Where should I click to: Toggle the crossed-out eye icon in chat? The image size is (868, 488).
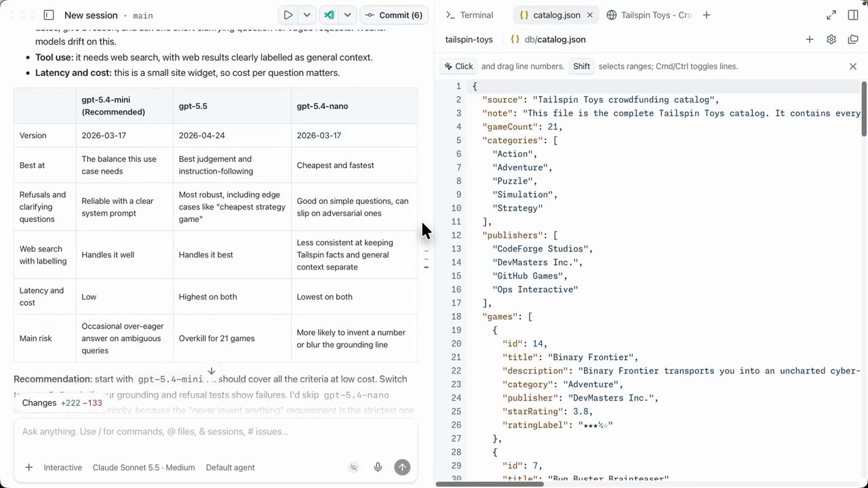(353, 467)
